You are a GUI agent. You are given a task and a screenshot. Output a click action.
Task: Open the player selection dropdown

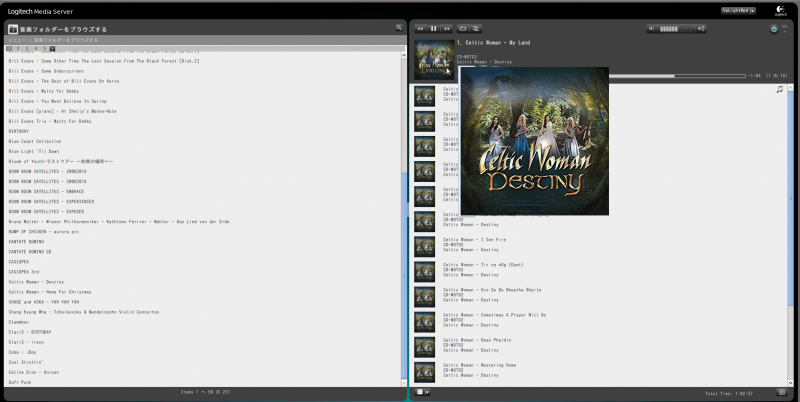coord(738,10)
